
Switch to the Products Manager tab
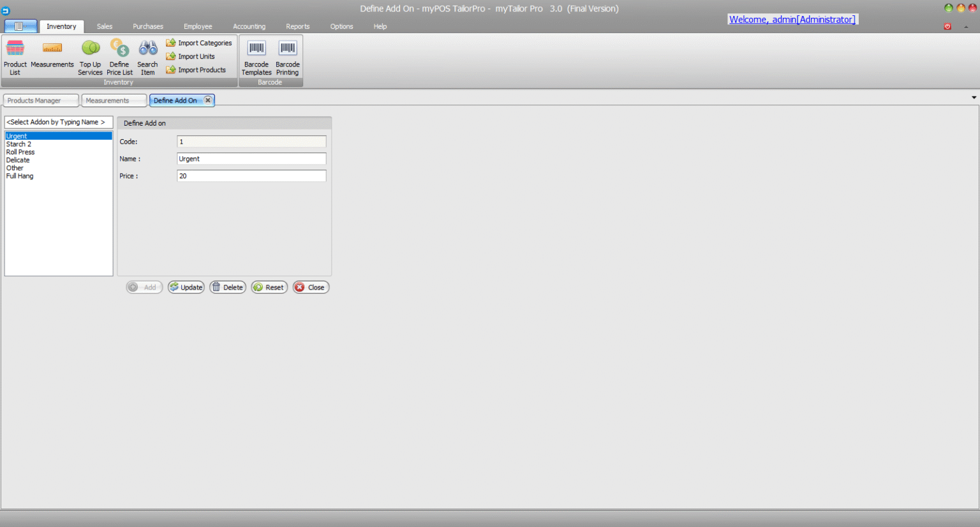click(40, 100)
